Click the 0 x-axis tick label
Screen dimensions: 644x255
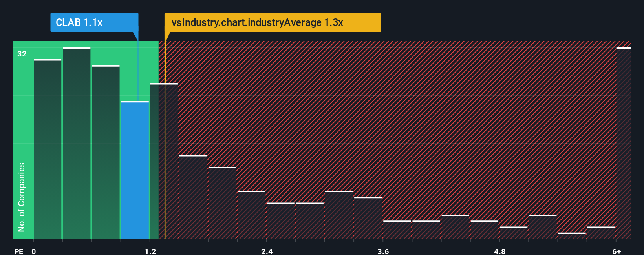[34, 251]
